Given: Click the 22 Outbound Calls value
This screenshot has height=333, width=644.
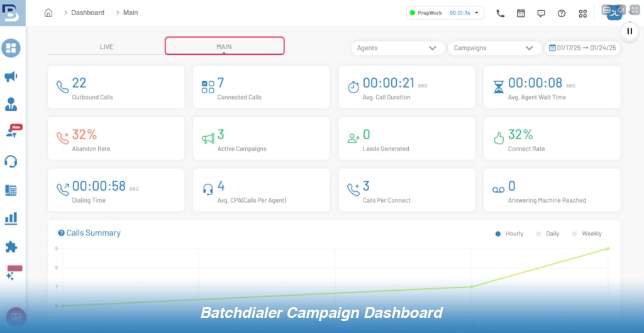Looking at the screenshot, I should 79,83.
